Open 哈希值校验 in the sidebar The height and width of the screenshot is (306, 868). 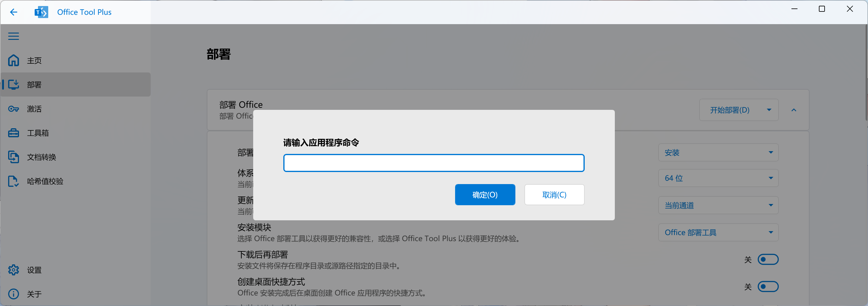point(45,181)
